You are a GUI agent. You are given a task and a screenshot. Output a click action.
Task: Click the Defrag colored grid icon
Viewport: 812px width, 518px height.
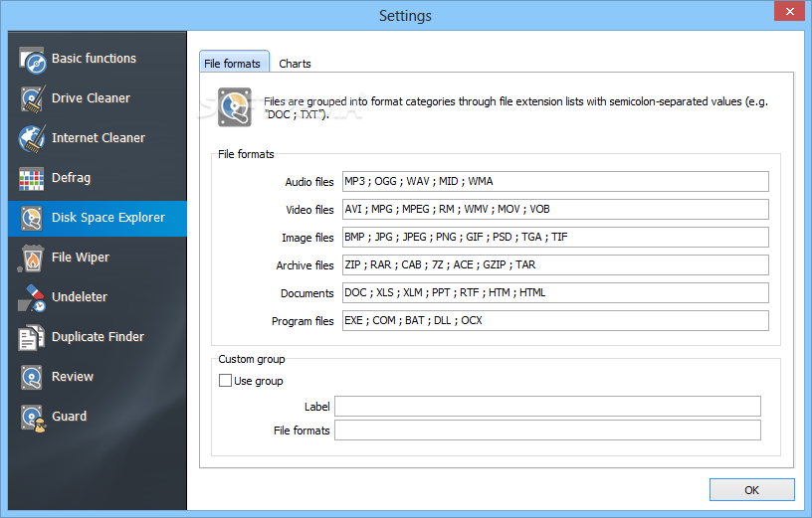tap(32, 179)
